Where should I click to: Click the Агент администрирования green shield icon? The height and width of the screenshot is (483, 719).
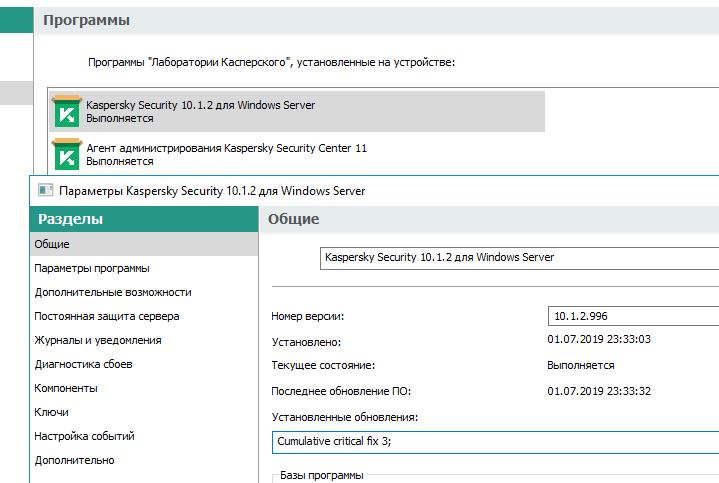coord(66,154)
